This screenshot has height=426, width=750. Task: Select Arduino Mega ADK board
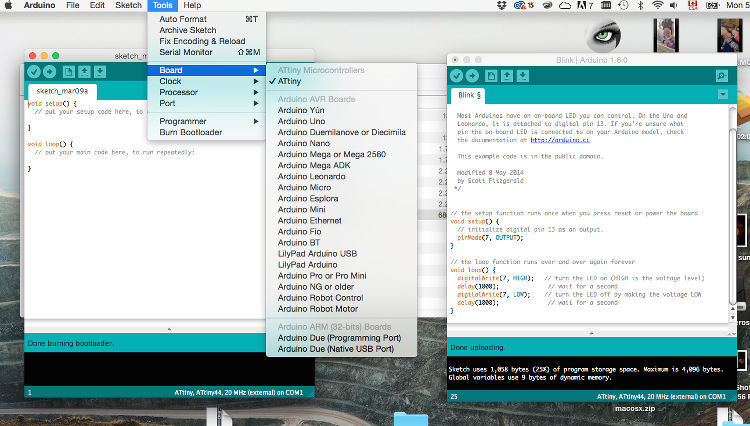[342, 165]
